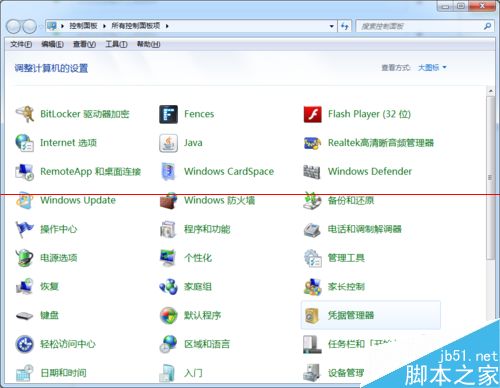Screen dimensions: 500x388
Task: Expand arrow after 控制面板 breadcrumb
Action: pos(104,26)
